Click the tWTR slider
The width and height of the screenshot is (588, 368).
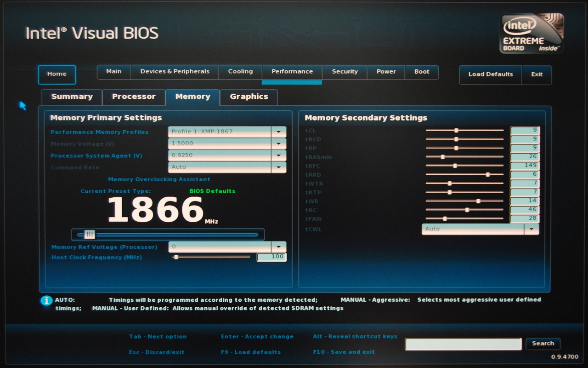[x=464, y=184]
